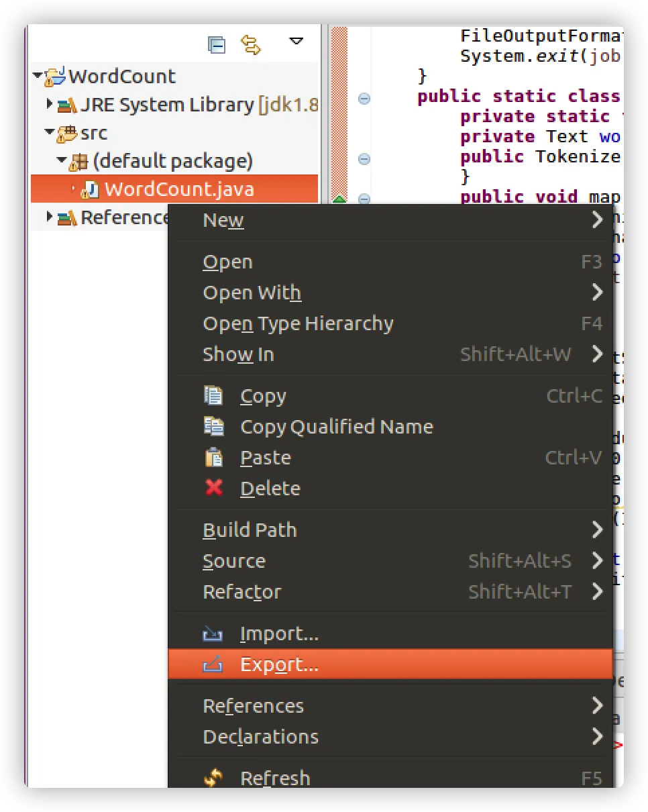Click the Copy icon in context menu
648x812 pixels.
pyautogui.click(x=213, y=396)
